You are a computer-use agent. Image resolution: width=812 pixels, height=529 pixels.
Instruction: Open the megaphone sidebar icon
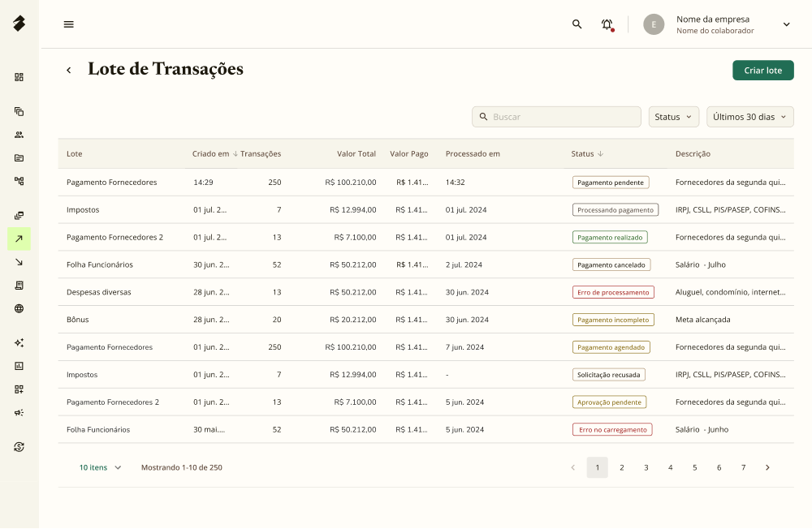[19, 412]
